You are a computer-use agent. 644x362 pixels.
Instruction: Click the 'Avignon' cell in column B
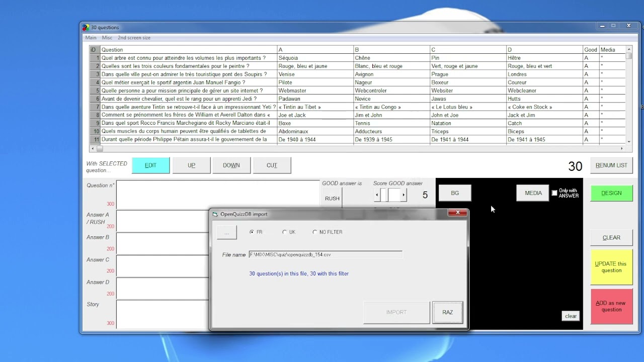(x=392, y=74)
